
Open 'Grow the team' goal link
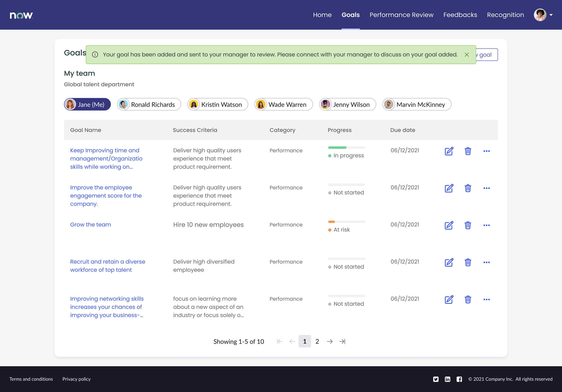point(90,224)
